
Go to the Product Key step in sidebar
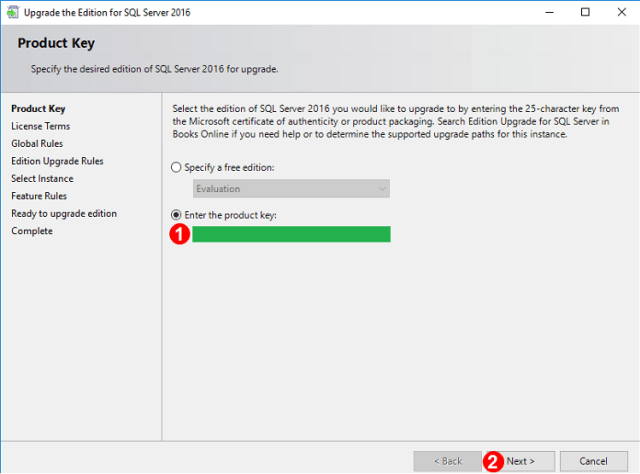click(38, 109)
